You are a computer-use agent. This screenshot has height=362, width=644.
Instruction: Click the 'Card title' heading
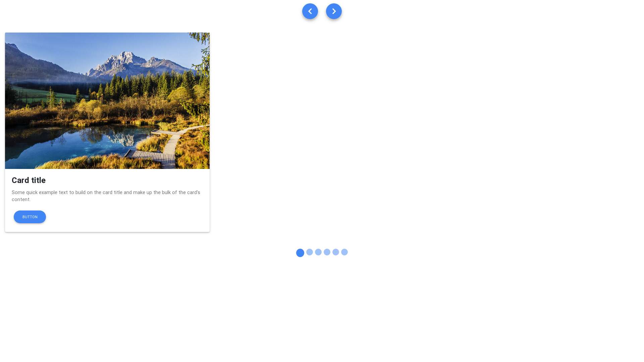tap(29, 180)
